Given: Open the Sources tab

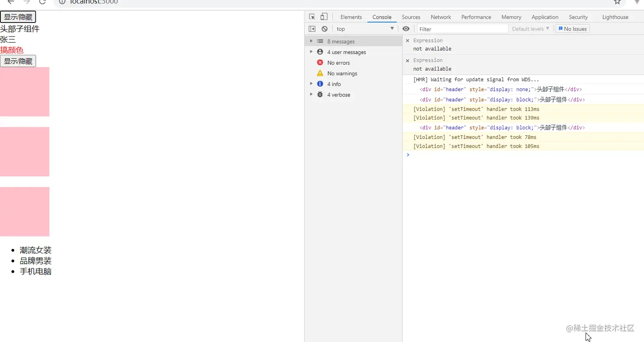Looking at the screenshot, I should (x=411, y=17).
